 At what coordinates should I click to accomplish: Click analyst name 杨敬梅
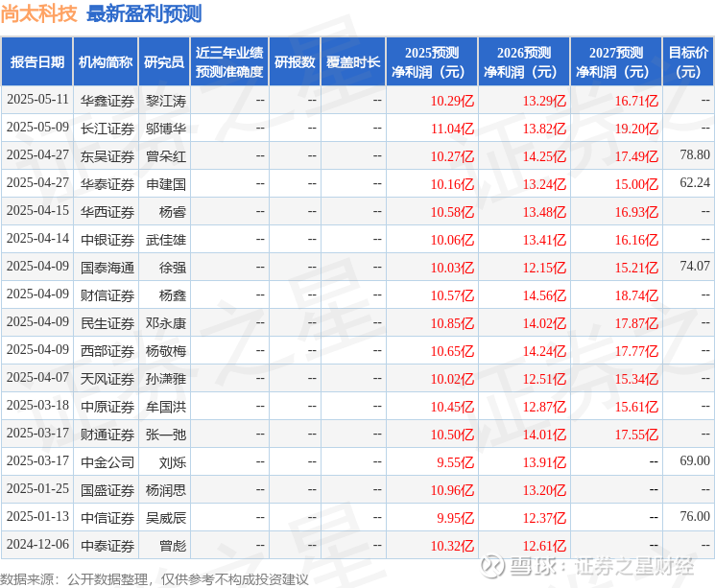166,351
